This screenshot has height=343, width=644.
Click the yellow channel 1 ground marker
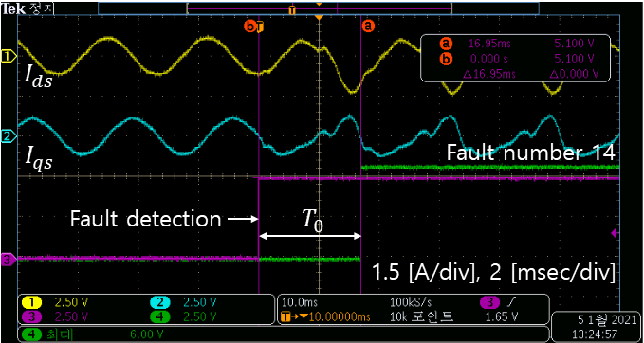click(x=9, y=56)
